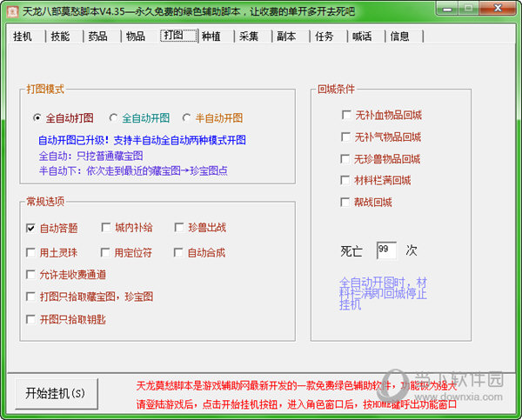
Task: Click the text 半自动下:依次走到最近的藏宝图→珍宝图点
Action: pyautogui.click(x=133, y=171)
